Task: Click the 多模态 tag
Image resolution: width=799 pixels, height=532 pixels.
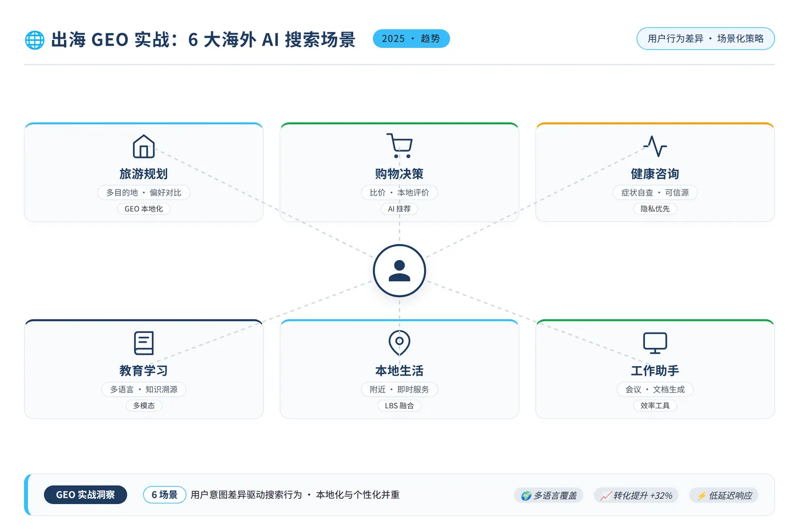Action: (x=144, y=405)
